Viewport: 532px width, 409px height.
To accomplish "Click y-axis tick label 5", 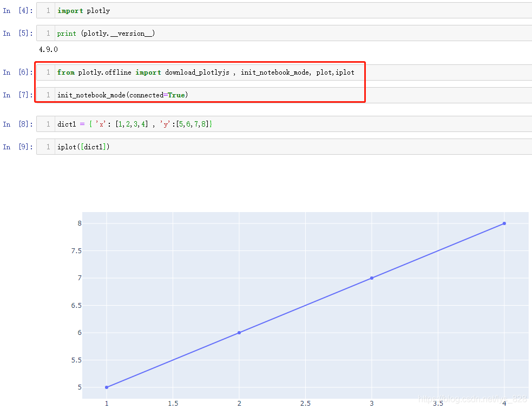I will [x=80, y=387].
